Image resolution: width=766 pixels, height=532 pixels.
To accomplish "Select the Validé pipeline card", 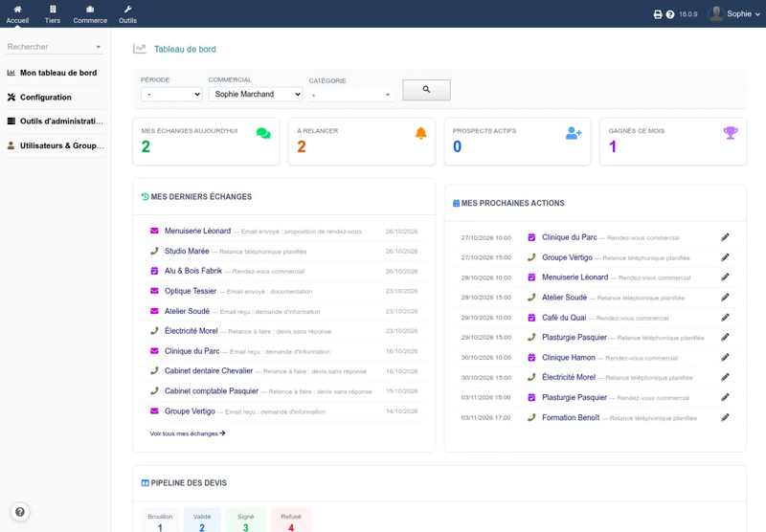I will pyautogui.click(x=202, y=521).
